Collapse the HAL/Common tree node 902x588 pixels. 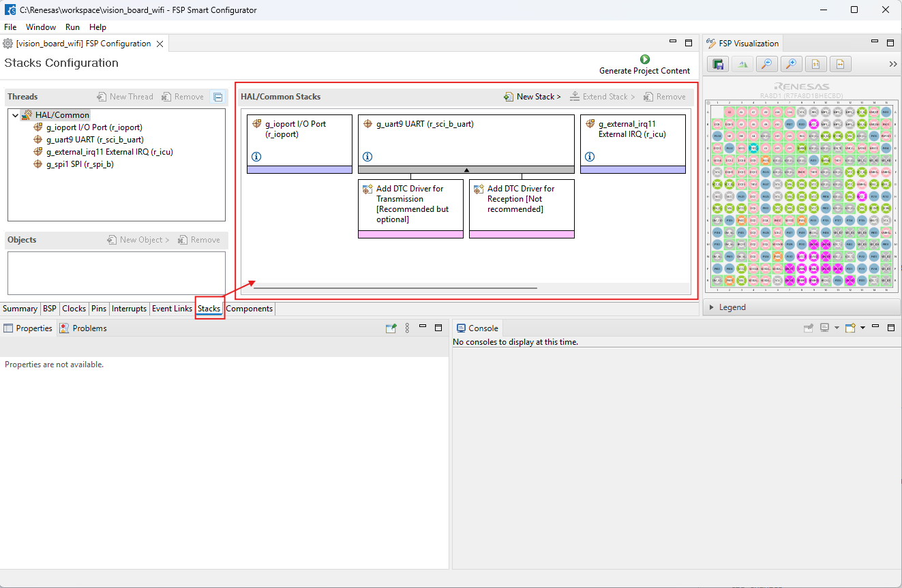15,115
